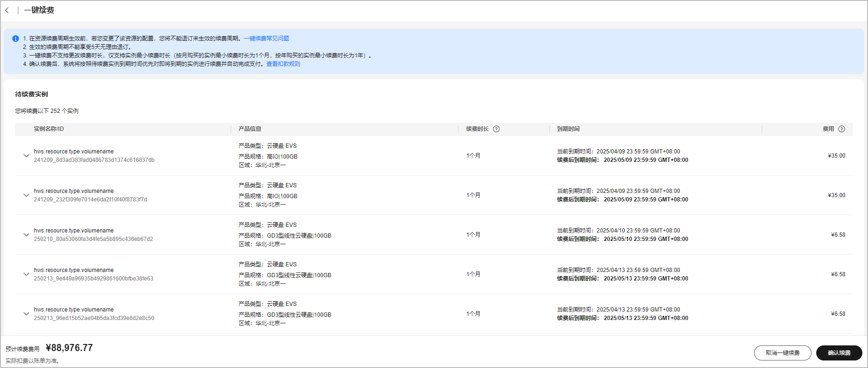Click ID 241209_8d3ad383fad0486783d1374c616837db
Screen dimensions: 868x368
pos(94,160)
